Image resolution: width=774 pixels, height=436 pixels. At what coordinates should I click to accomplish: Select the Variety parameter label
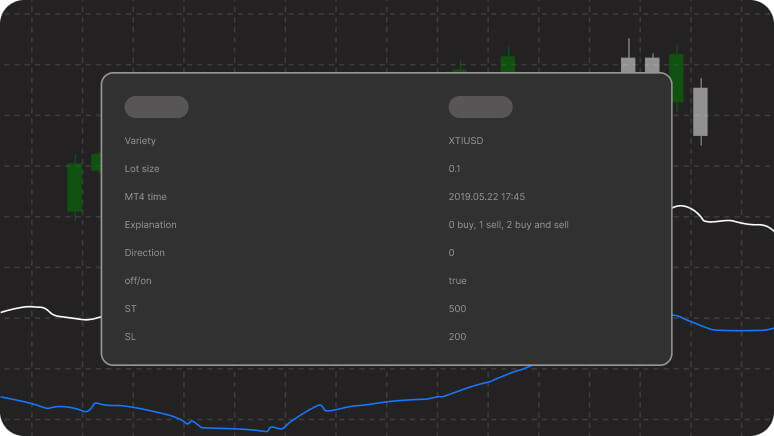[140, 141]
